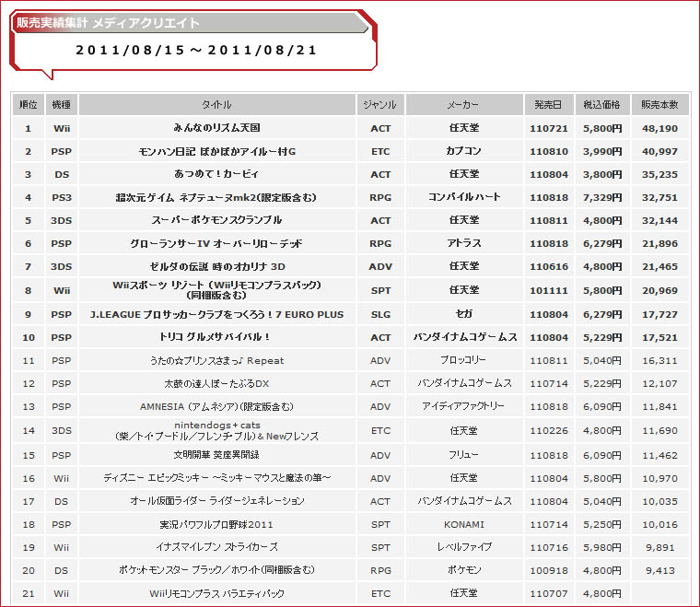Click the date range 2011/08/15 ~ 2011/08/21
The width and height of the screenshot is (700, 607).
pos(196,50)
